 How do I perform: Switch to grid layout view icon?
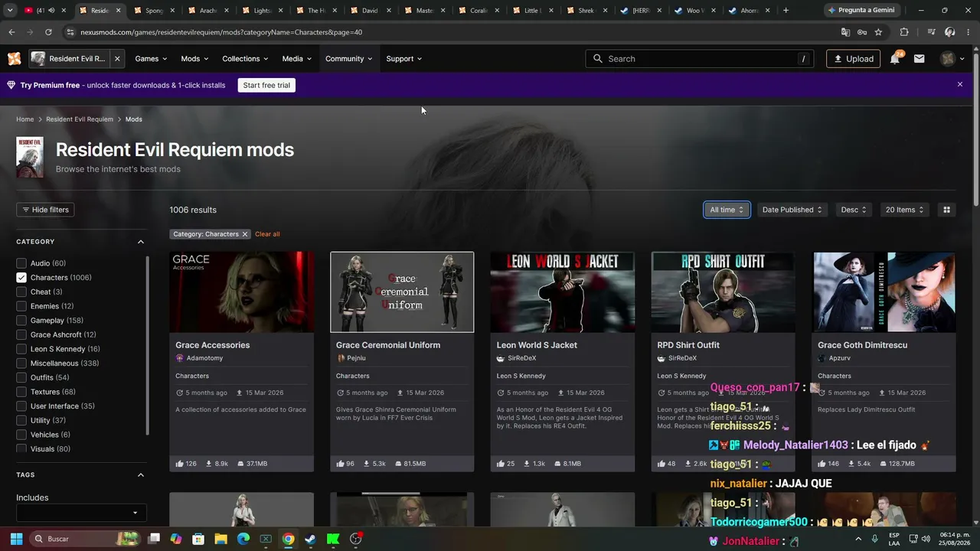pyautogui.click(x=946, y=210)
